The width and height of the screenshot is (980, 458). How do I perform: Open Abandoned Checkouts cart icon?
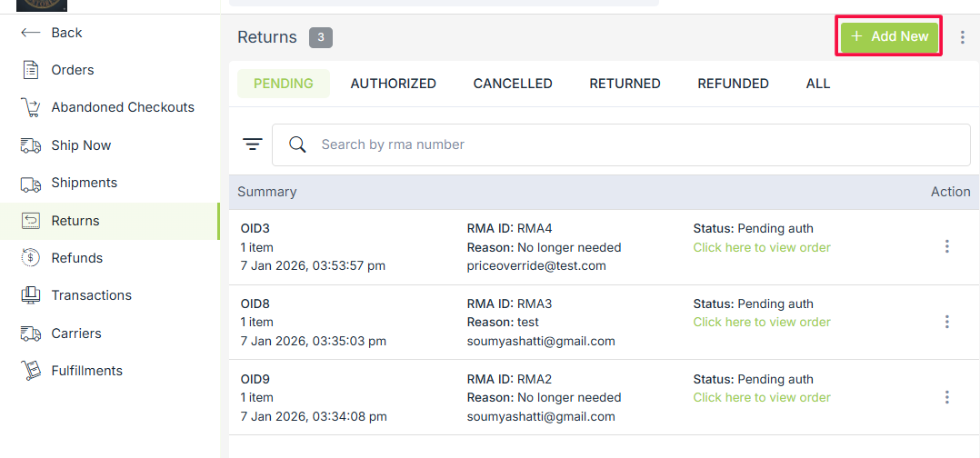(x=31, y=107)
